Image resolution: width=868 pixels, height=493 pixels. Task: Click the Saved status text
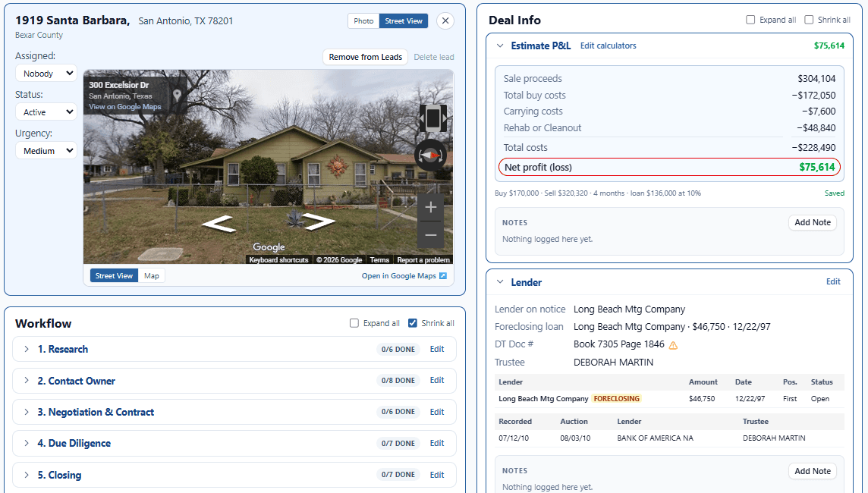point(834,193)
